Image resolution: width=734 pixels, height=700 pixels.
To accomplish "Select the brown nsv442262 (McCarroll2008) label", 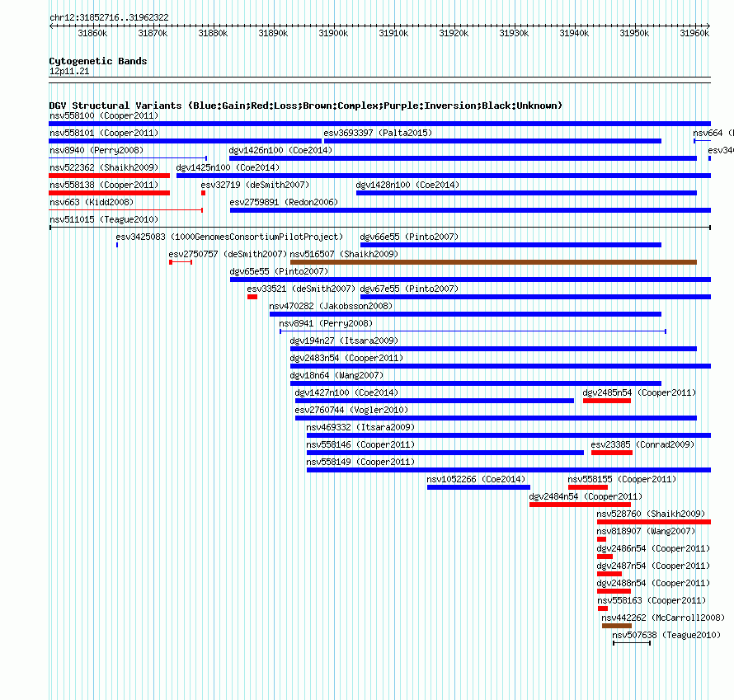I will pyautogui.click(x=663, y=618).
